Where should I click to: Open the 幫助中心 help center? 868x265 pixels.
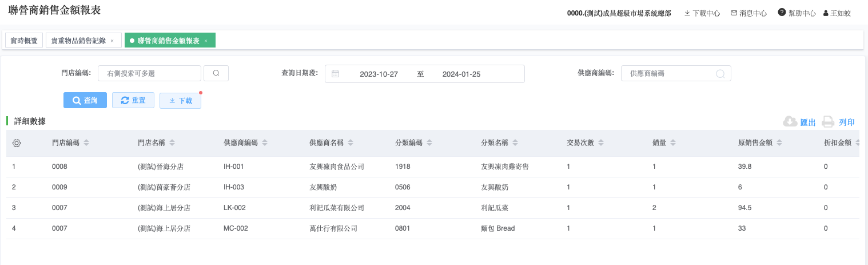tap(797, 13)
